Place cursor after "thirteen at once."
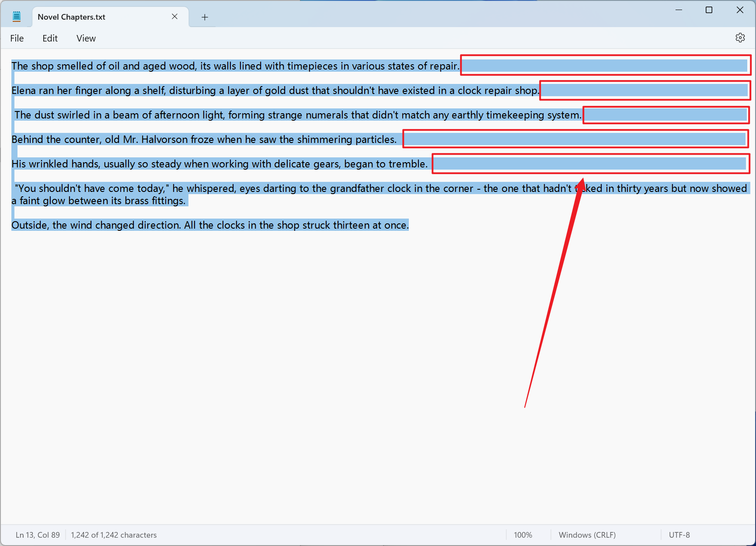 [x=409, y=225]
